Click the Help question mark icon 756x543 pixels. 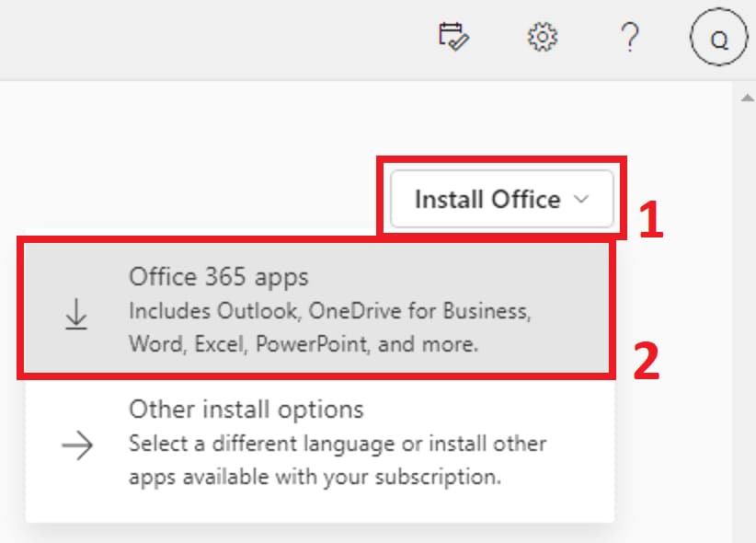(629, 38)
